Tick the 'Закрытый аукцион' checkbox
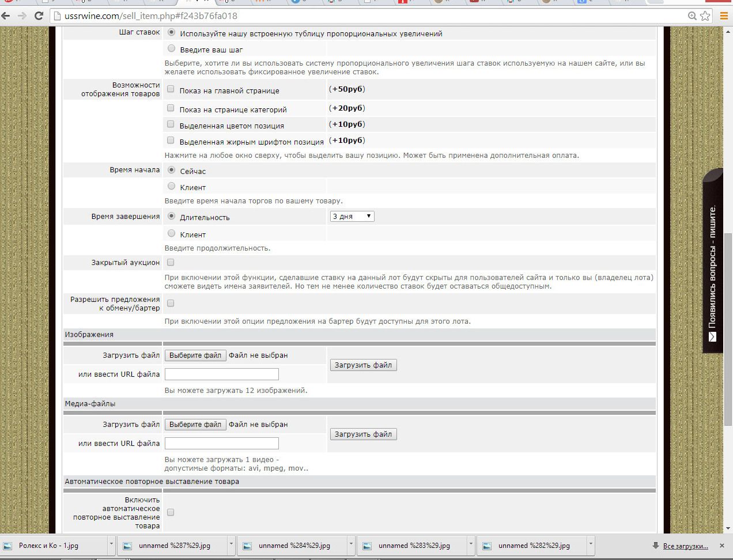This screenshot has height=560, width=733. (x=171, y=263)
